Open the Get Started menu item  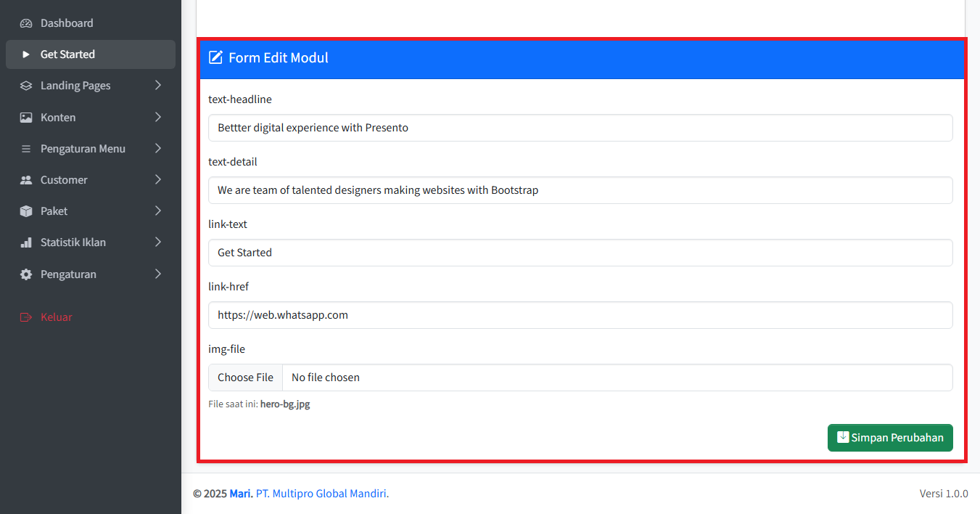67,54
